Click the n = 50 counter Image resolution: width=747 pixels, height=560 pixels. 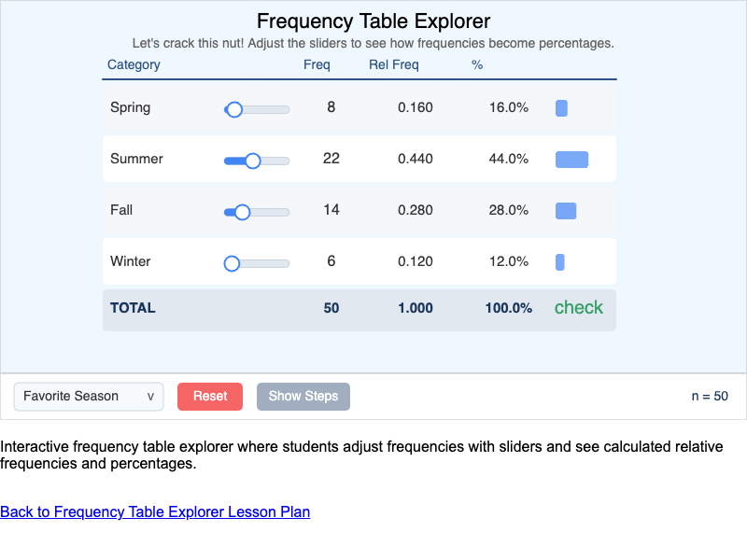(x=710, y=396)
